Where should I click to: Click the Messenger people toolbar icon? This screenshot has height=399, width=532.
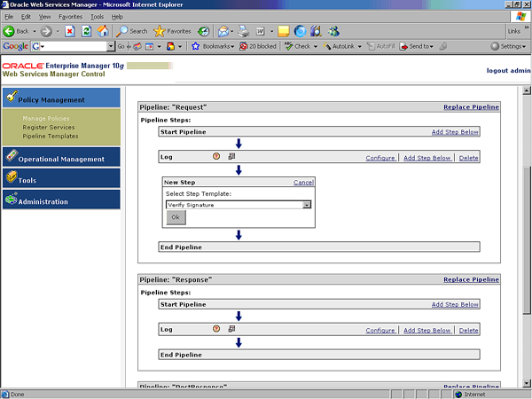(x=333, y=31)
